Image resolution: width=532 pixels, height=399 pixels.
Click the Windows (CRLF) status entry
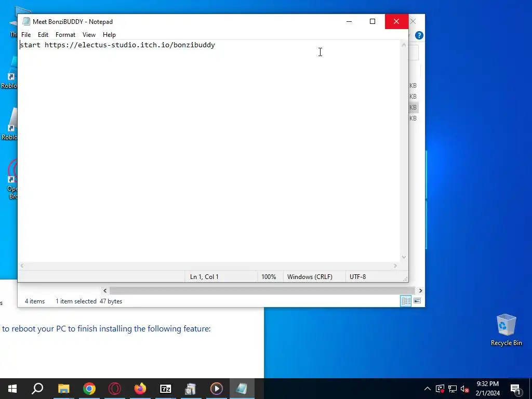point(310,277)
